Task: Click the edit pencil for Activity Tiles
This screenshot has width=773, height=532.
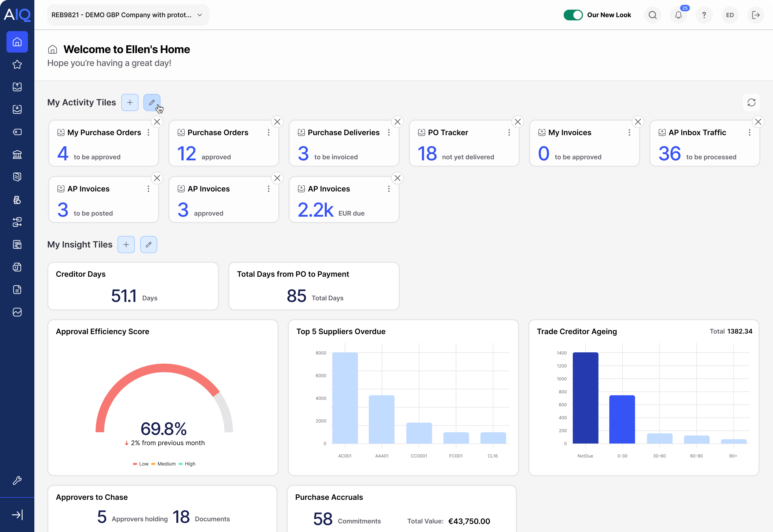Action: (152, 102)
